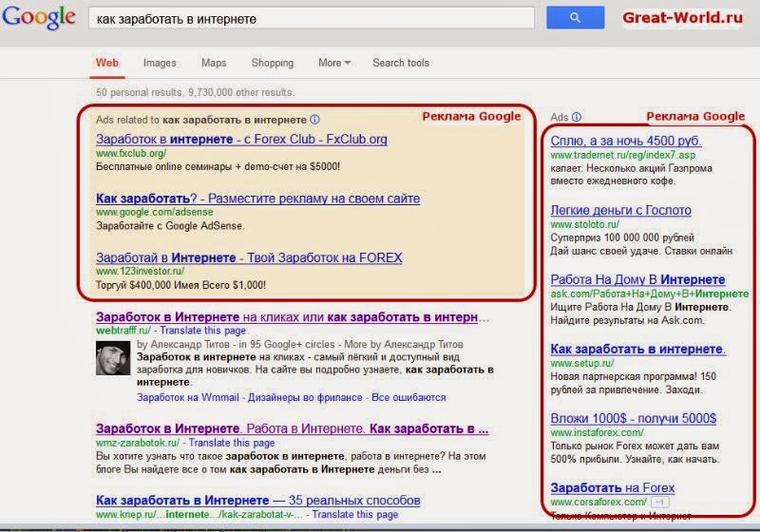
Task: Click 'More by Александр Титов' link
Action: tap(403, 345)
